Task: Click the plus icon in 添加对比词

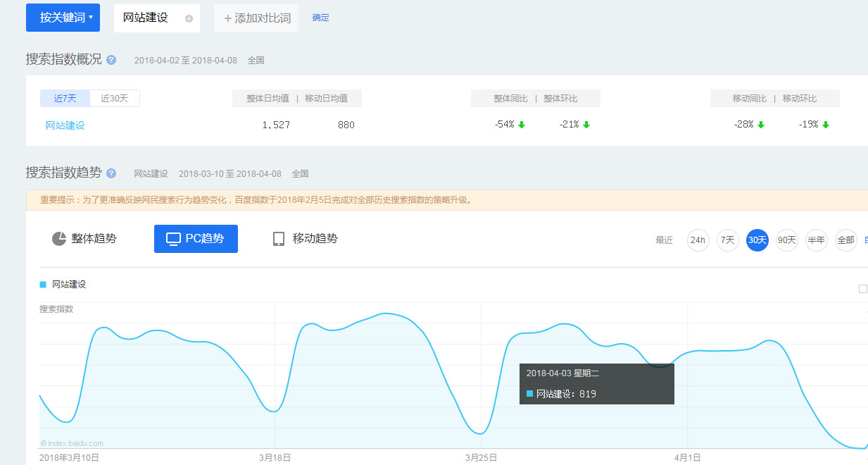Action: (x=226, y=18)
